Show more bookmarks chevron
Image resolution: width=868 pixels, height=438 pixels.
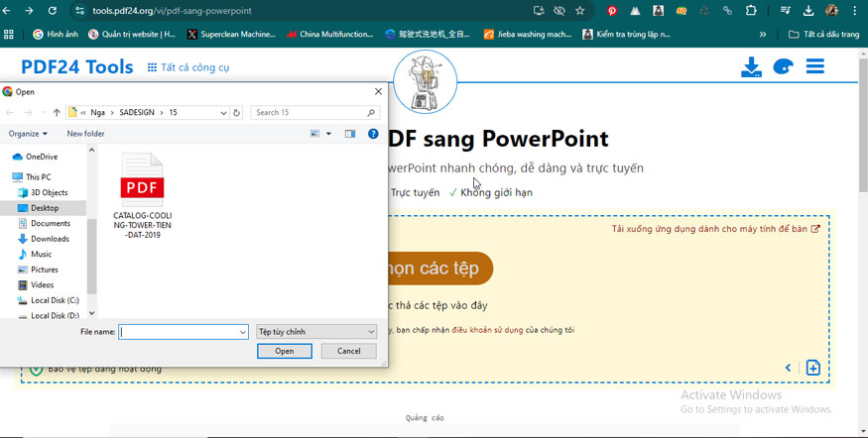click(x=763, y=35)
